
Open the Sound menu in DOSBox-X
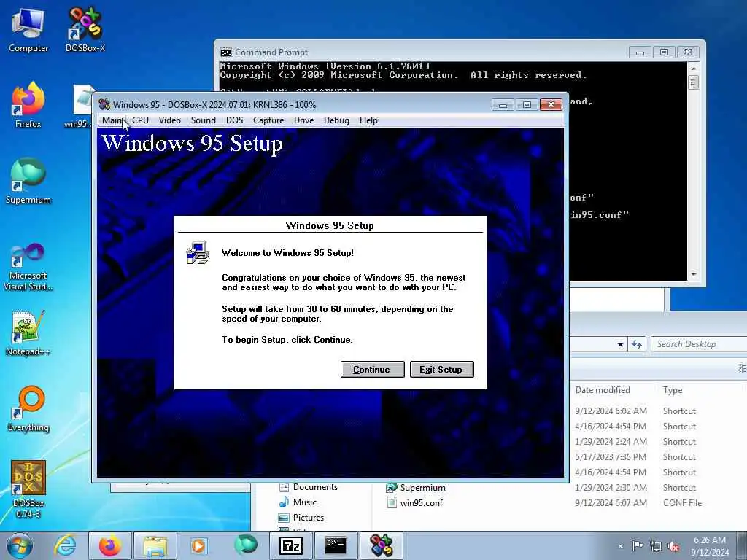204,120
